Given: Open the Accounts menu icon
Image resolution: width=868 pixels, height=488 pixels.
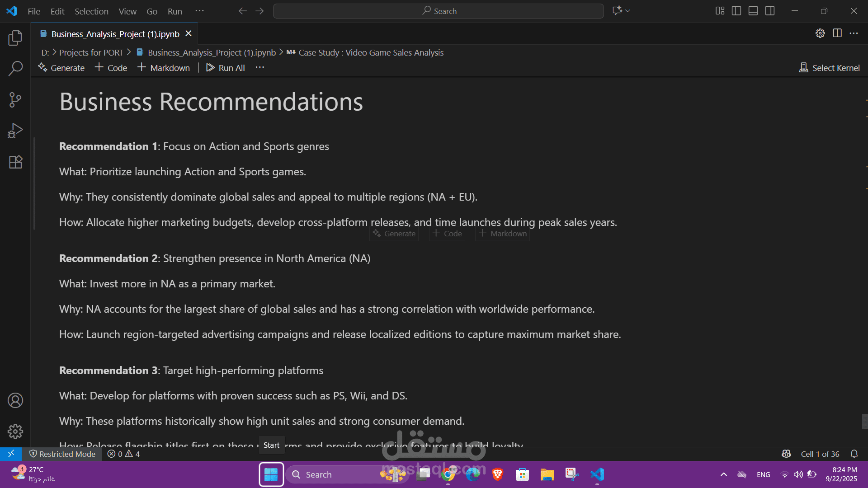Looking at the screenshot, I should point(15,400).
